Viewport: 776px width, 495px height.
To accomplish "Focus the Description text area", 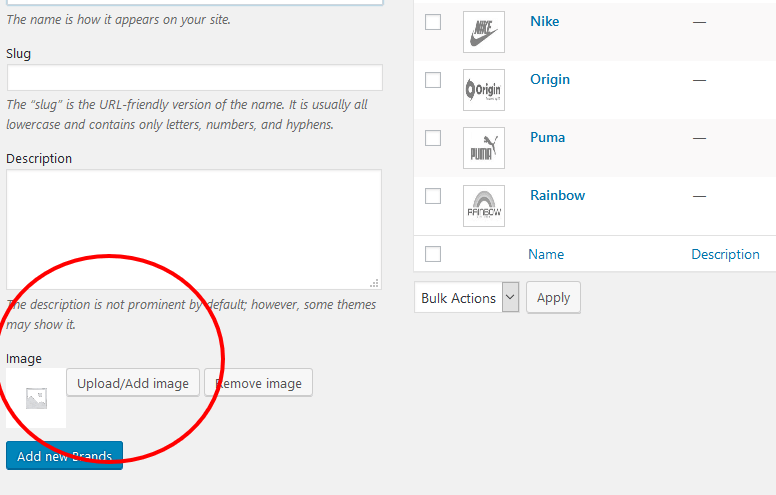I will (x=194, y=230).
